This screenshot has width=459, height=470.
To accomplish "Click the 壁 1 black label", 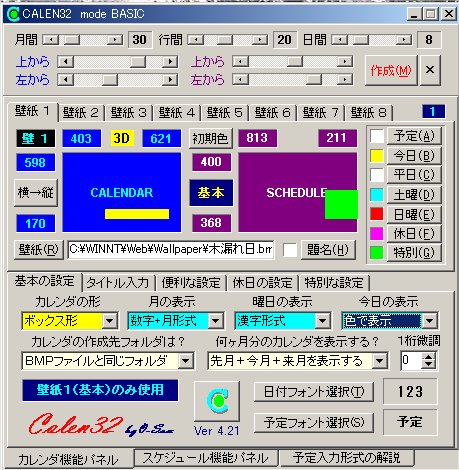I will tap(36, 138).
